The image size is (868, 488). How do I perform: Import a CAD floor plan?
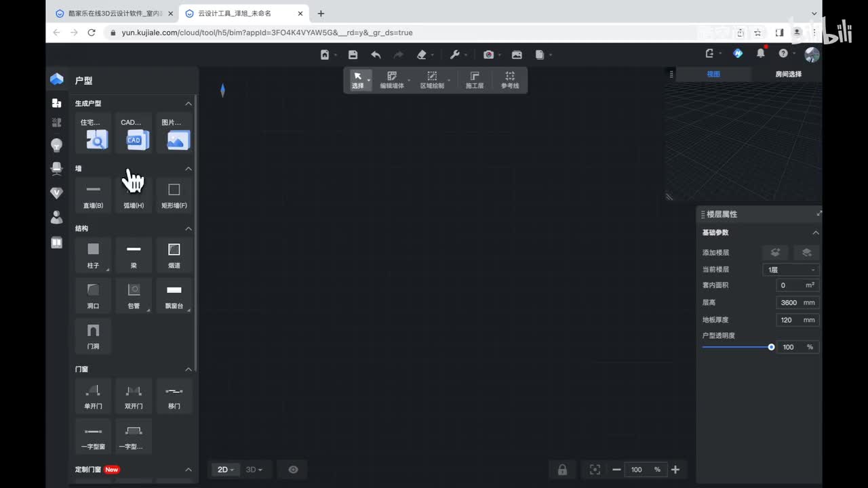tap(134, 133)
